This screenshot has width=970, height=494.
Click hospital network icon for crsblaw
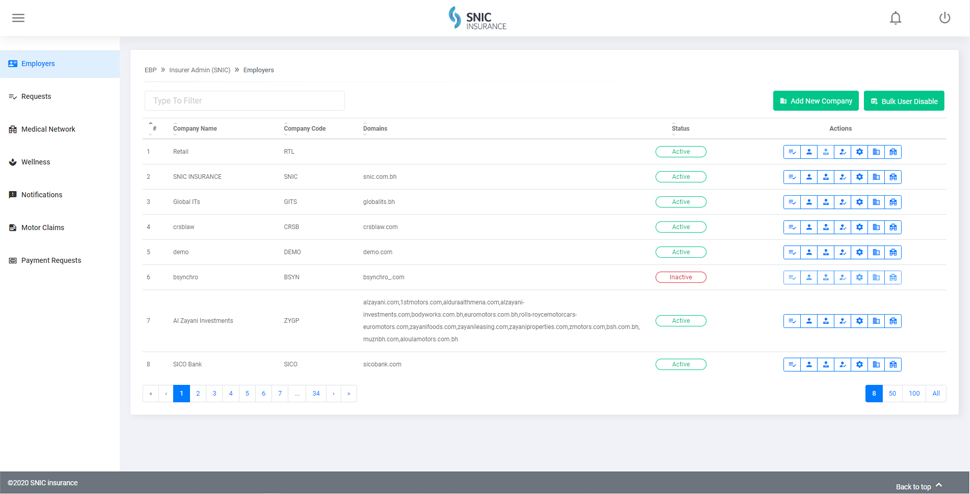[x=893, y=227]
